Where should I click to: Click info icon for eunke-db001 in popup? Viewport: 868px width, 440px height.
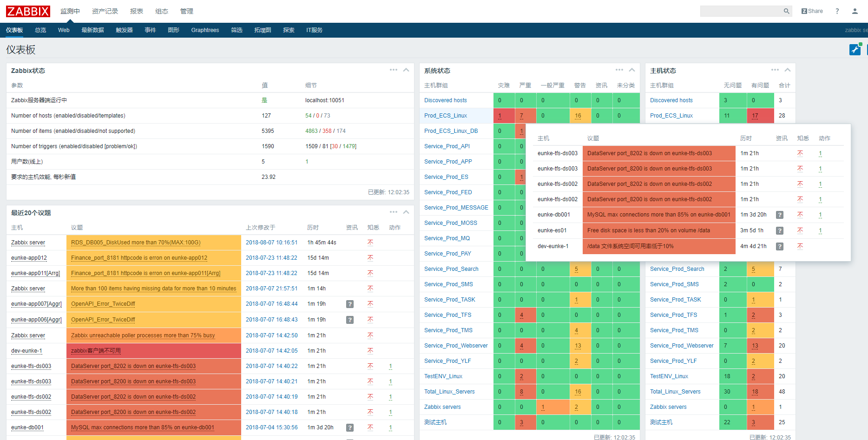click(x=780, y=215)
